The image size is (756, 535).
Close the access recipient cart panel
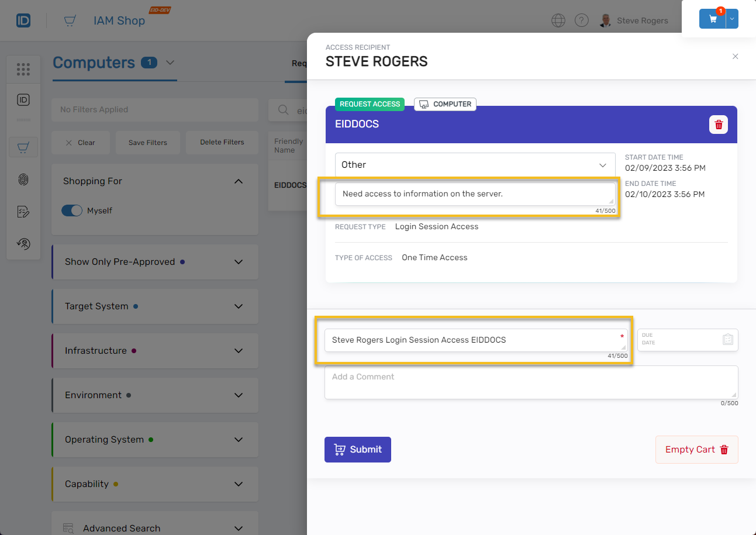pyautogui.click(x=736, y=57)
